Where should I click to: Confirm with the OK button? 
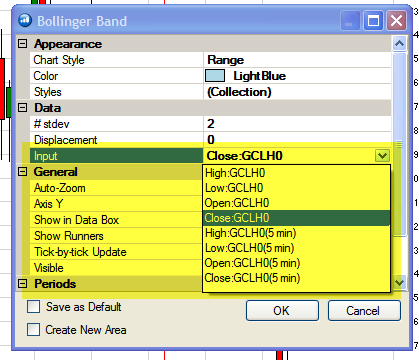[x=282, y=311]
